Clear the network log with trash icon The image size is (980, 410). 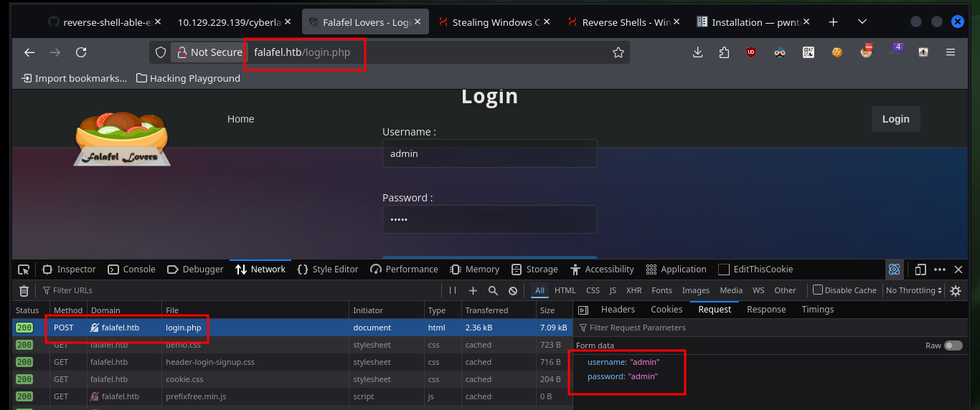pyautogui.click(x=24, y=290)
